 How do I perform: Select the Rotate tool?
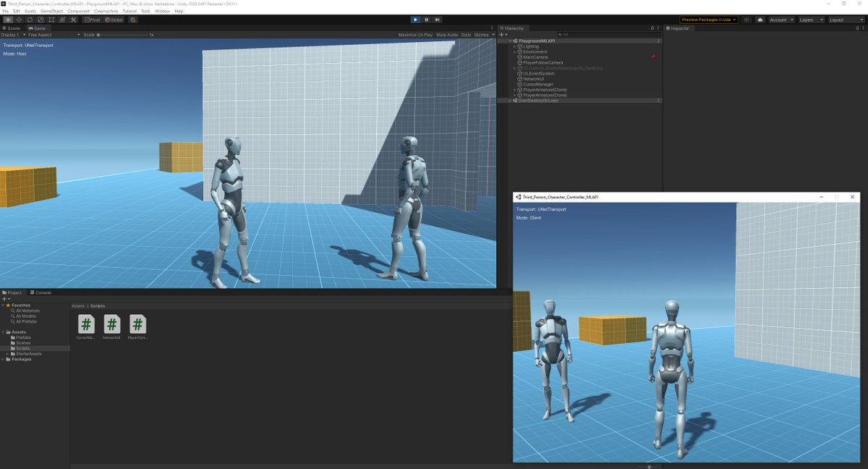point(30,20)
